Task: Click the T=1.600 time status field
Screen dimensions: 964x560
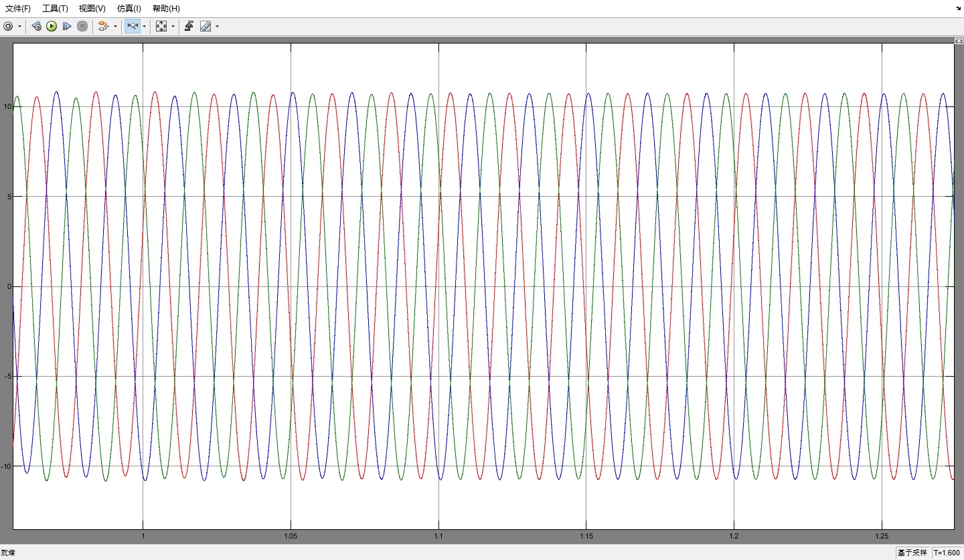Action: pos(947,553)
